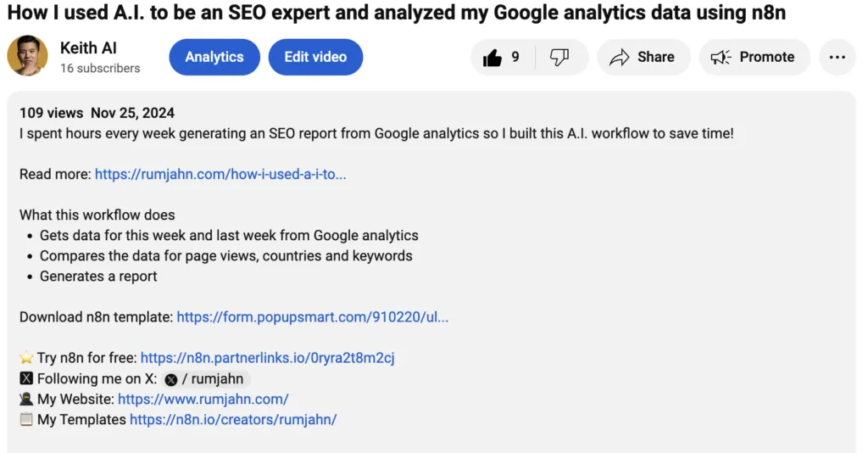Click the Share arrow icon
The image size is (868, 453).
click(620, 58)
